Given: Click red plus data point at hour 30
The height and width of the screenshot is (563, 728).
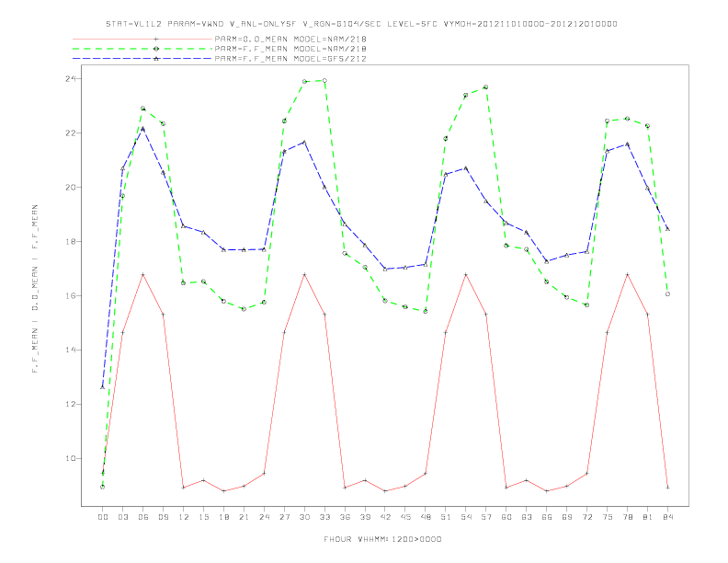Looking at the screenshot, I should click(x=304, y=274).
